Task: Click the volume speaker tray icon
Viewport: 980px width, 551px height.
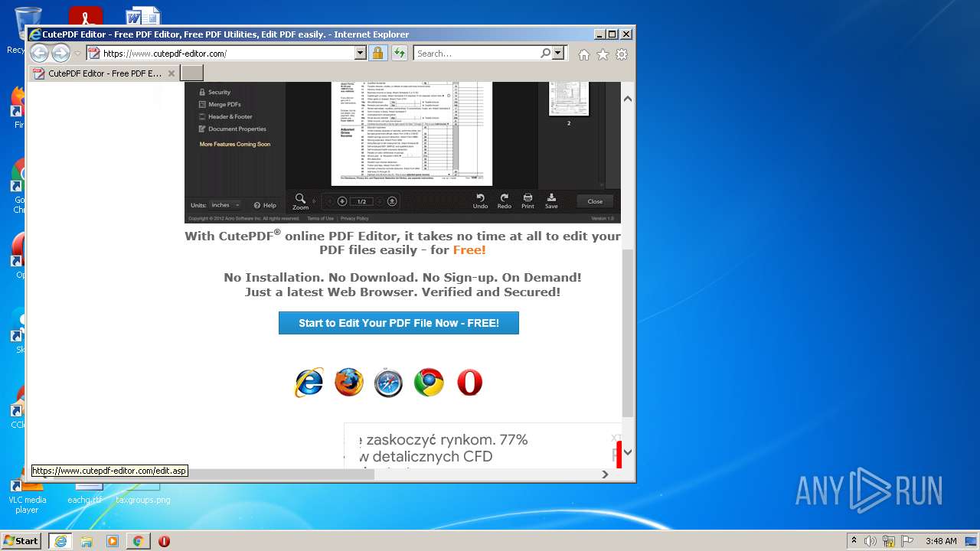Action: tap(871, 541)
